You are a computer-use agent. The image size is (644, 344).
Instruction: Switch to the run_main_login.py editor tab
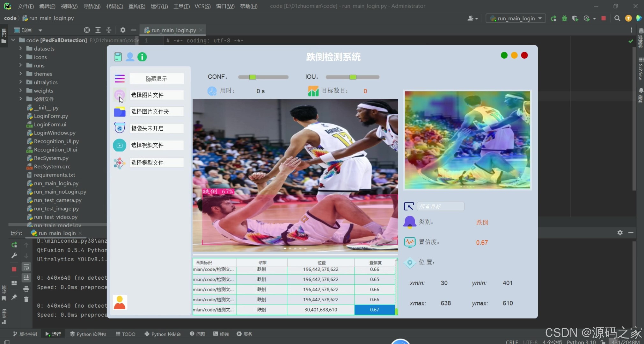pyautogui.click(x=173, y=30)
